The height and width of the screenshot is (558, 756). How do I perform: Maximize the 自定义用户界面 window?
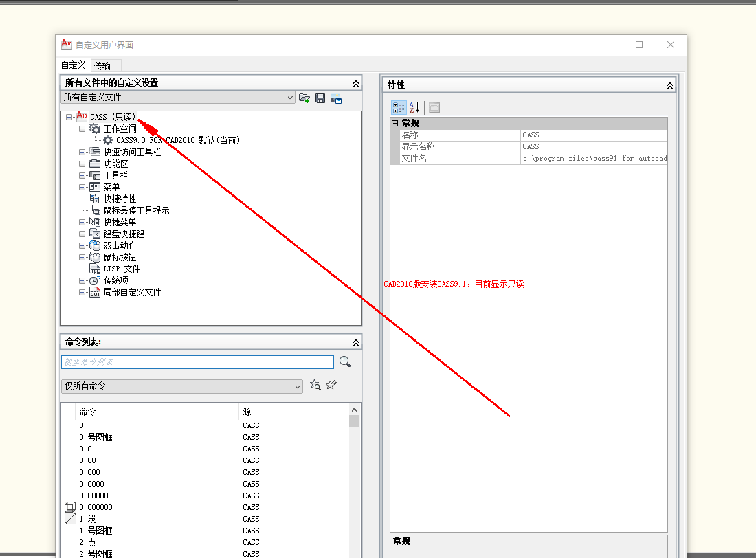[x=639, y=45]
